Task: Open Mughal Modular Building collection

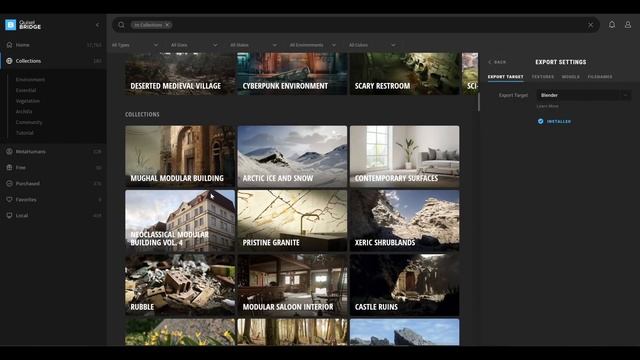Action: coord(180,156)
